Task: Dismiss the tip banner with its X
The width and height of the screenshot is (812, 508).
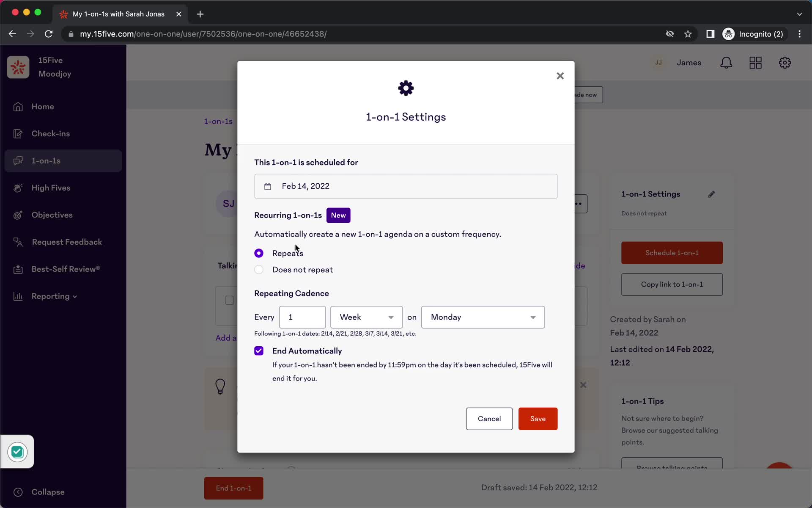Action: [x=583, y=385]
